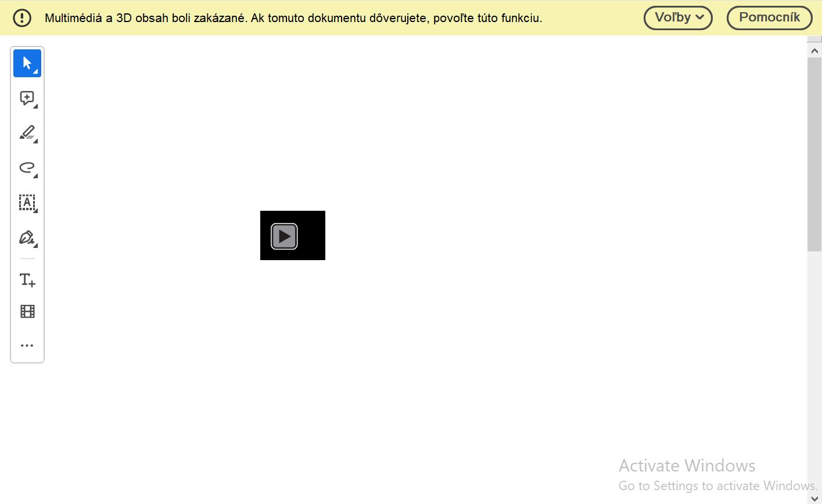Activate the Select Text box tool
The image size is (822, 504).
point(27,203)
